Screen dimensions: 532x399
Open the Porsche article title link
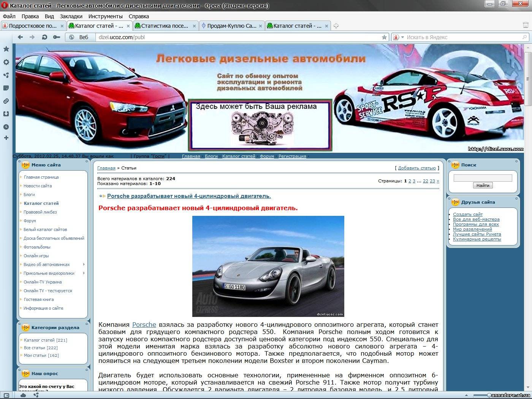point(189,196)
